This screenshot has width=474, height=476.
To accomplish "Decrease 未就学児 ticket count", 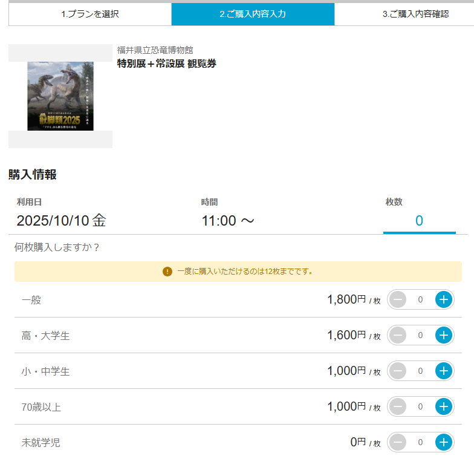I will tap(398, 442).
